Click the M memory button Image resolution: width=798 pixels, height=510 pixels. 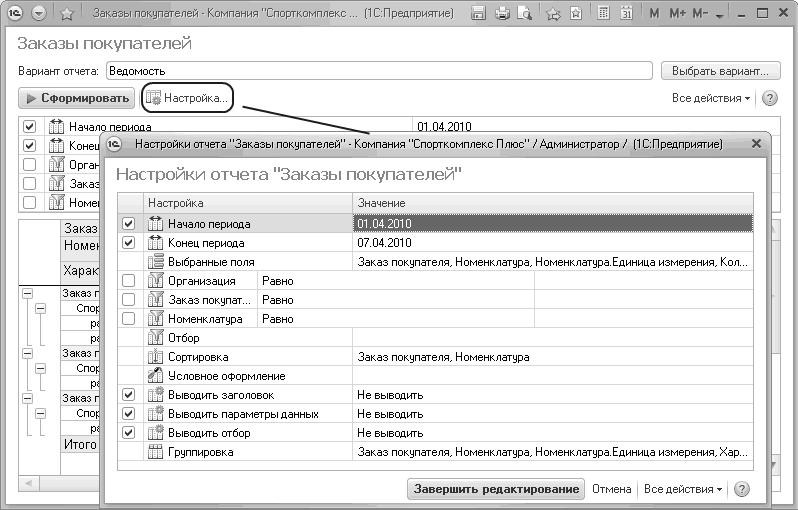pyautogui.click(x=654, y=13)
